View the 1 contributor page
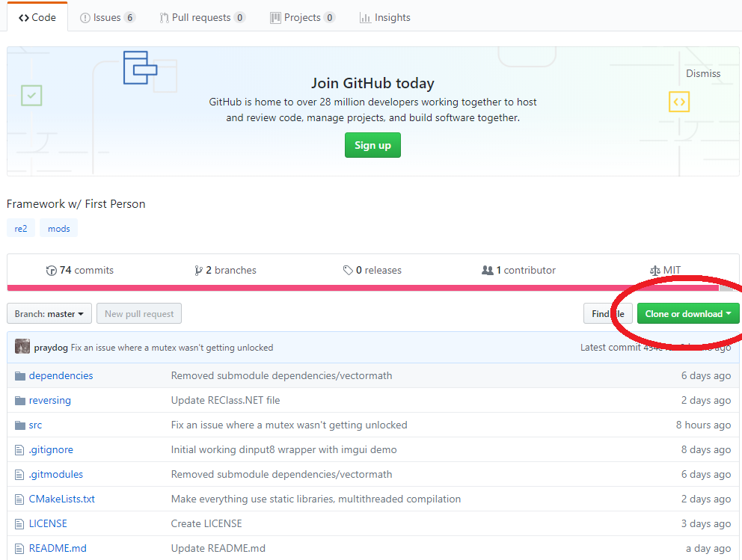The height and width of the screenshot is (560, 742). 518,270
